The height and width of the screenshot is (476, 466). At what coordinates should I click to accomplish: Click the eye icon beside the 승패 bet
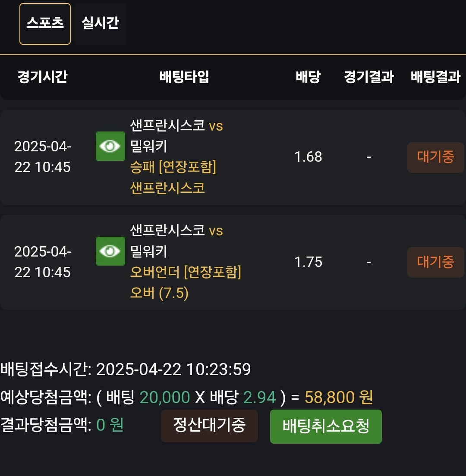click(110, 146)
